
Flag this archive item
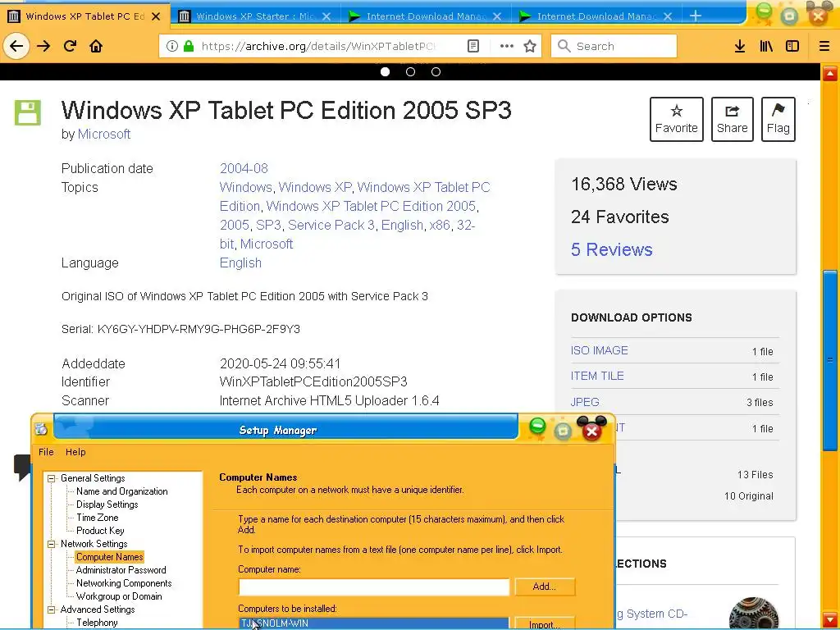point(778,119)
